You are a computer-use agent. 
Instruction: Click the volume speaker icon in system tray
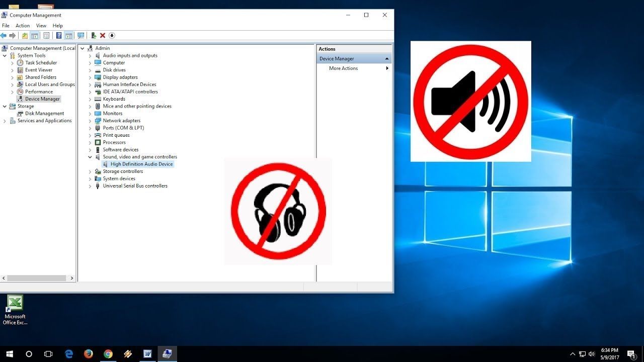tap(592, 354)
